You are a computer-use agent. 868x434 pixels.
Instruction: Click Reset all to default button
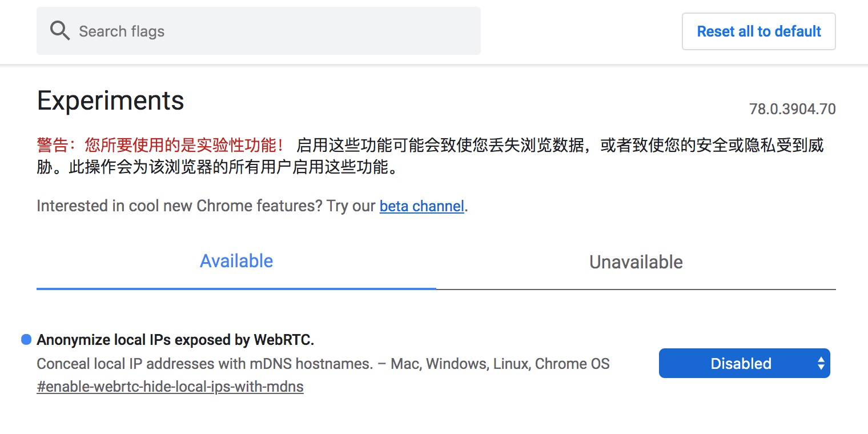759,31
